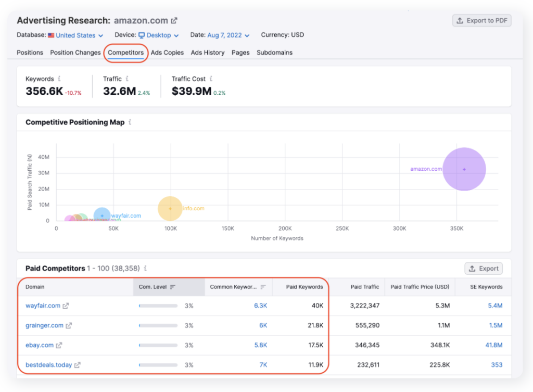This screenshot has height=392, width=533.
Task: Switch to the Ads Copies tab
Action: [x=167, y=53]
